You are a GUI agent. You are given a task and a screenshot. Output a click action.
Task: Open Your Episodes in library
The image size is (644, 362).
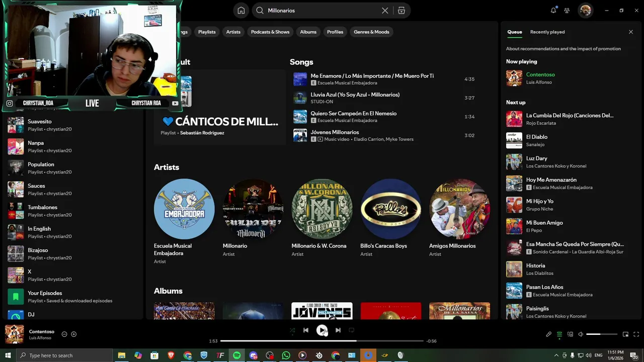pos(73,297)
